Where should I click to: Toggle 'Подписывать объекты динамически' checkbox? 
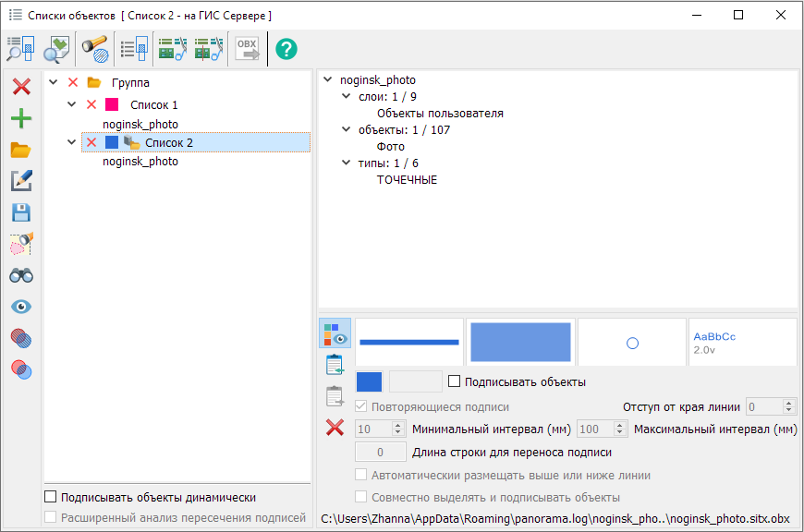click(51, 497)
